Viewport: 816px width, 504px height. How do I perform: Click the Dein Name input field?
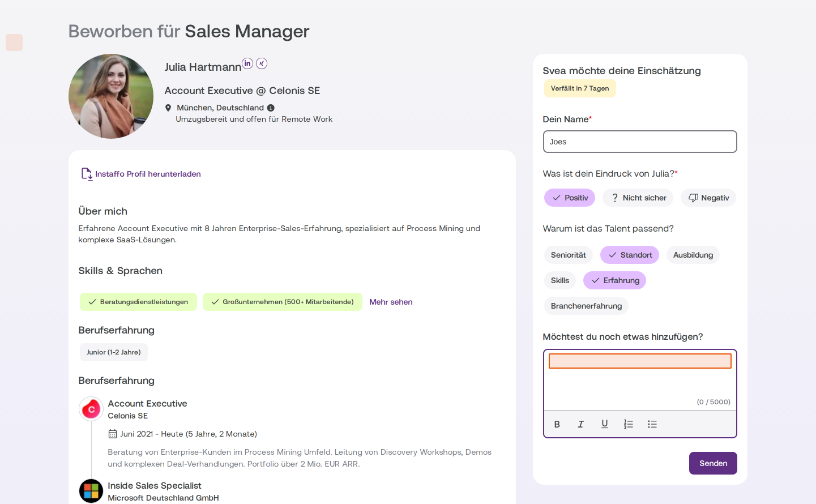(x=640, y=142)
